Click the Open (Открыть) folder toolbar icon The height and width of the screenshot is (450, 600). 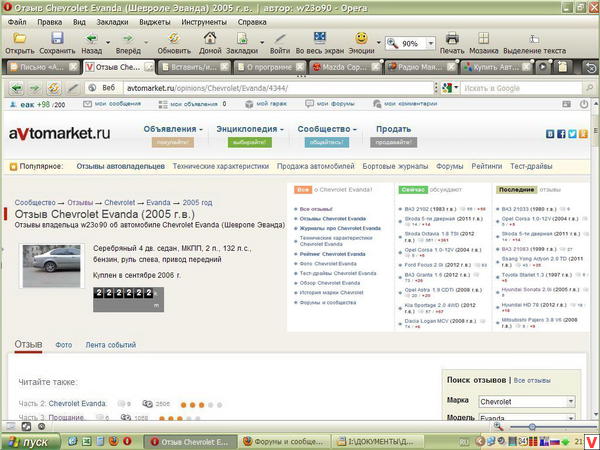[x=20, y=38]
